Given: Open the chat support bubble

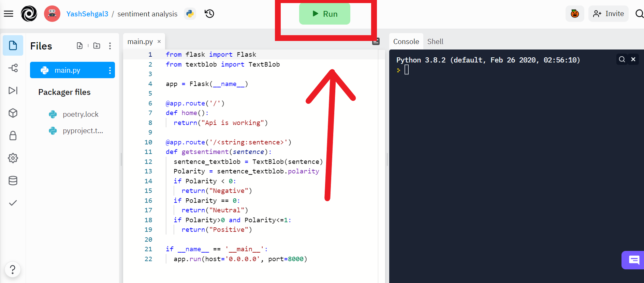Looking at the screenshot, I should (x=633, y=260).
